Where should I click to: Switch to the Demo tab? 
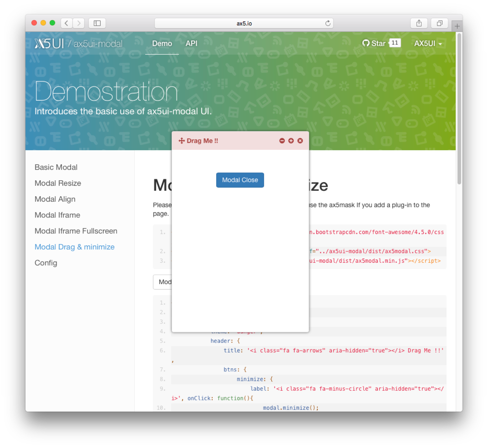point(162,44)
